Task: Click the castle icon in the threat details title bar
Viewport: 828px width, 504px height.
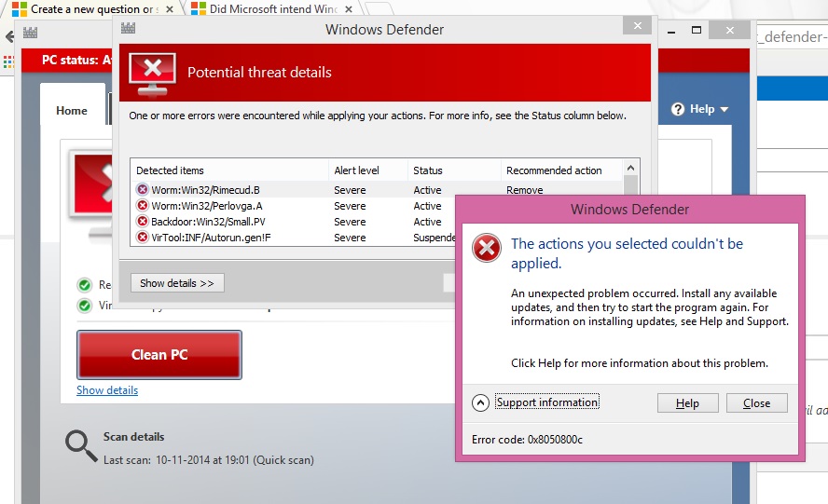Action: [129, 29]
